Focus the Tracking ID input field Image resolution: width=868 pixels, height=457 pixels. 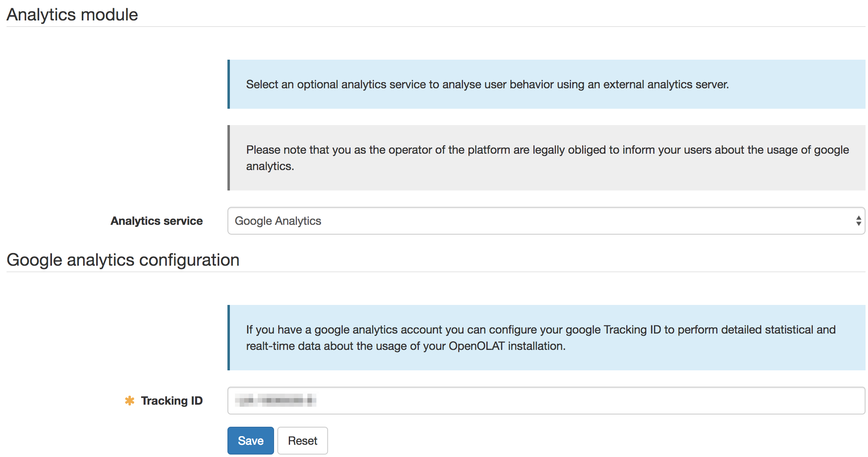(x=546, y=401)
